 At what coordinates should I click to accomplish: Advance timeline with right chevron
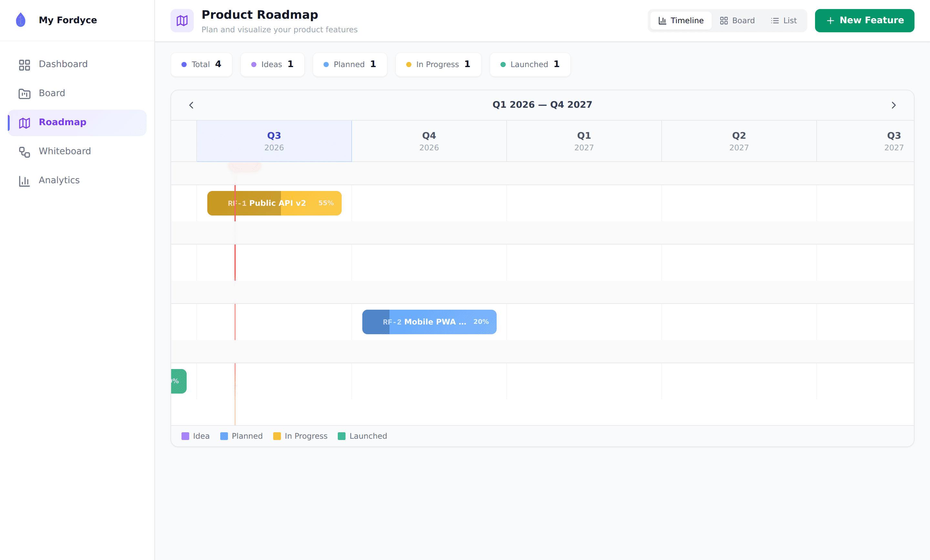pyautogui.click(x=894, y=105)
